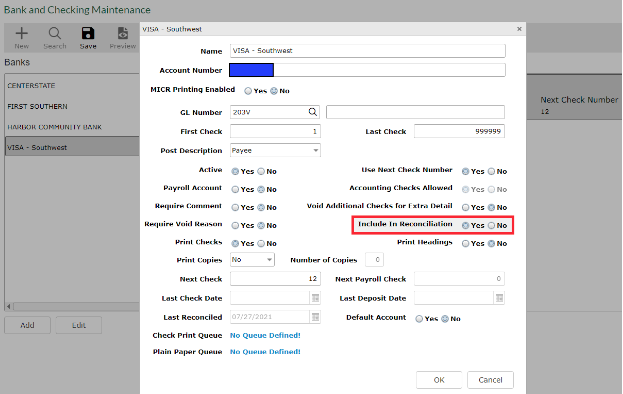Open the Plain Paper Queue link
This screenshot has width=623, height=394.
(265, 352)
